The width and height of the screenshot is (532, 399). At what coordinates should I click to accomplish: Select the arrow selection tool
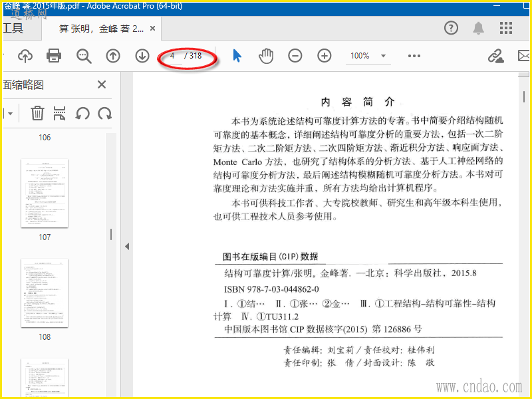tap(237, 56)
